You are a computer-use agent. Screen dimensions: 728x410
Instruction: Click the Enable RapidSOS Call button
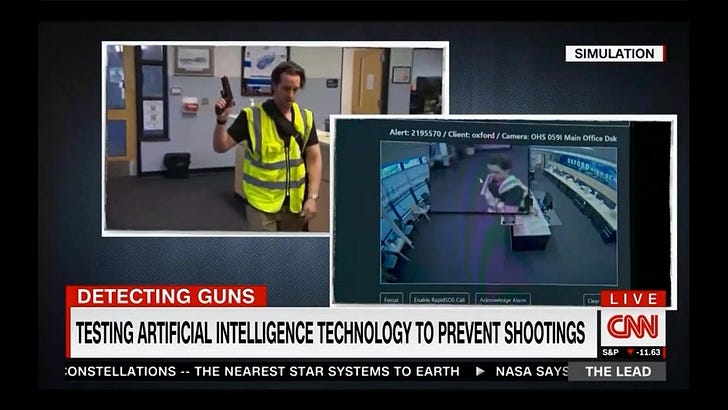(439, 299)
